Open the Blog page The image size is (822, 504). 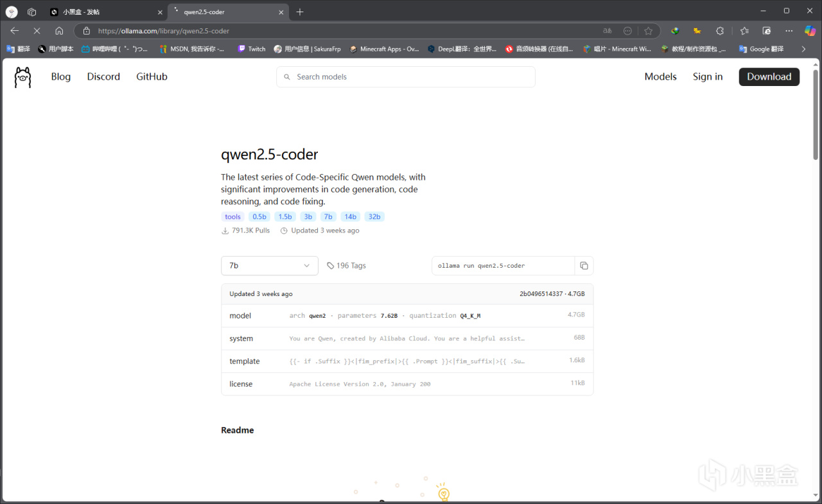(61, 77)
